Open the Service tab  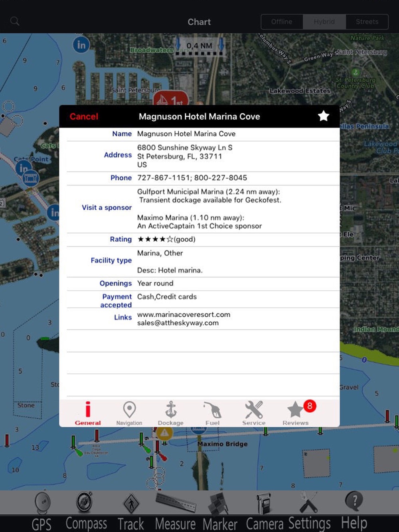(254, 413)
